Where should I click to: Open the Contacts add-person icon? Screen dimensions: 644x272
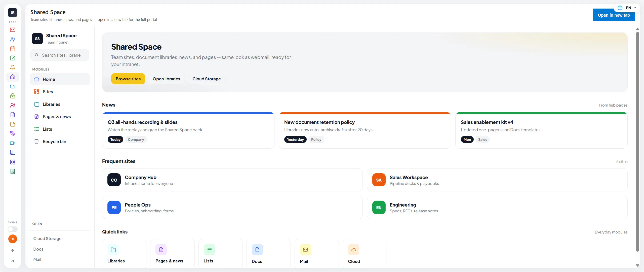pos(13,39)
